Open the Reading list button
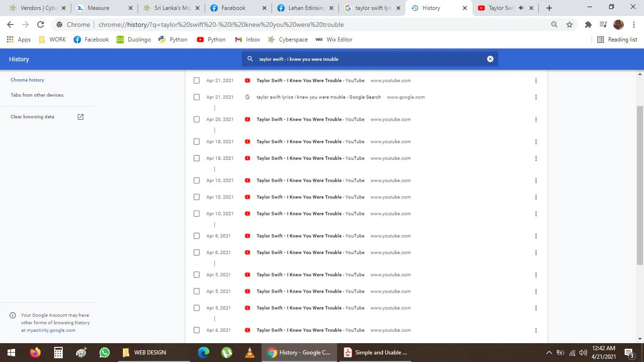Viewport: 644px width, 362px height. point(617,40)
